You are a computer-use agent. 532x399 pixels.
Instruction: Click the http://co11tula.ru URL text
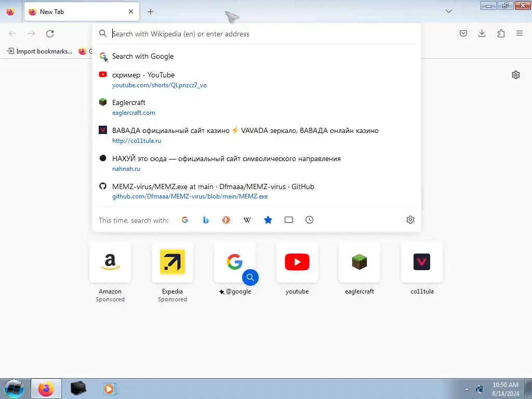pos(137,140)
